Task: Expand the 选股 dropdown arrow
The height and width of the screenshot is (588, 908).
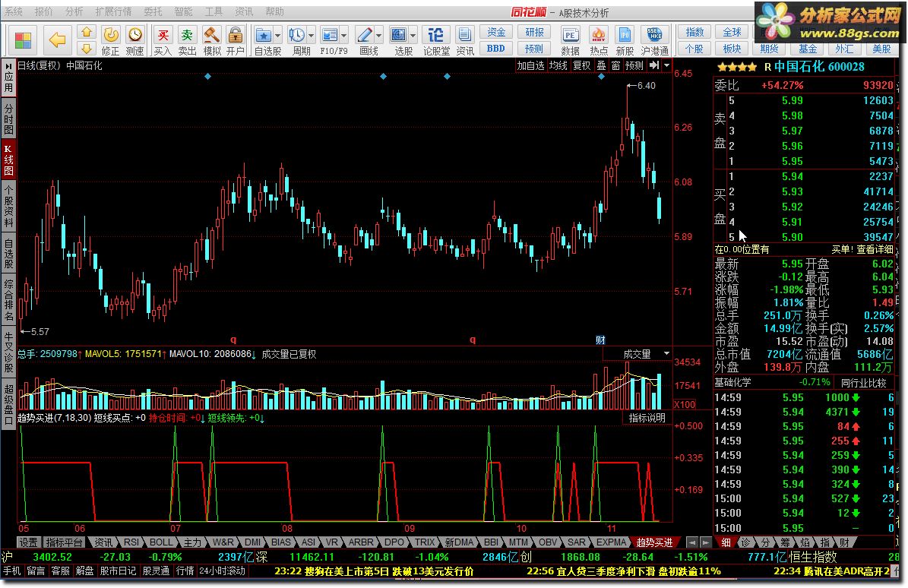Action: (x=413, y=35)
